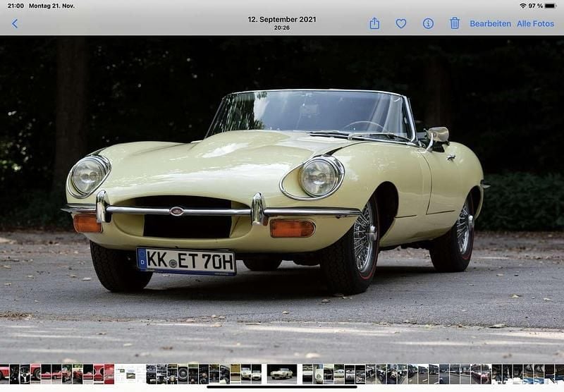Tap the home indicator bar at bottom
The image size is (564, 392).
pos(282,387)
